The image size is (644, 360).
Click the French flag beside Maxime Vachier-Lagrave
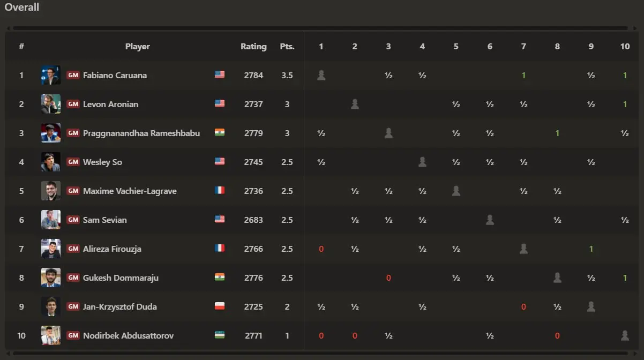[x=220, y=191]
